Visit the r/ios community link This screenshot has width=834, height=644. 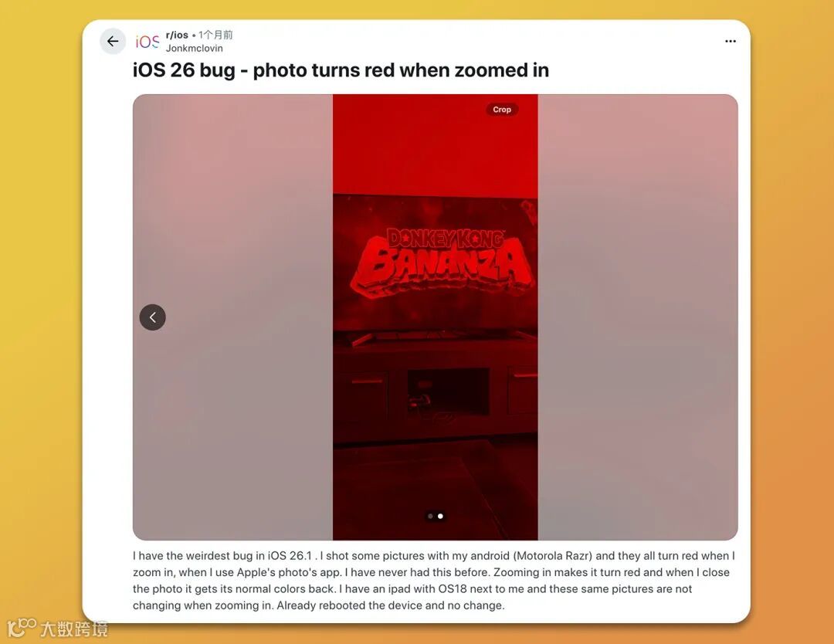(x=177, y=35)
